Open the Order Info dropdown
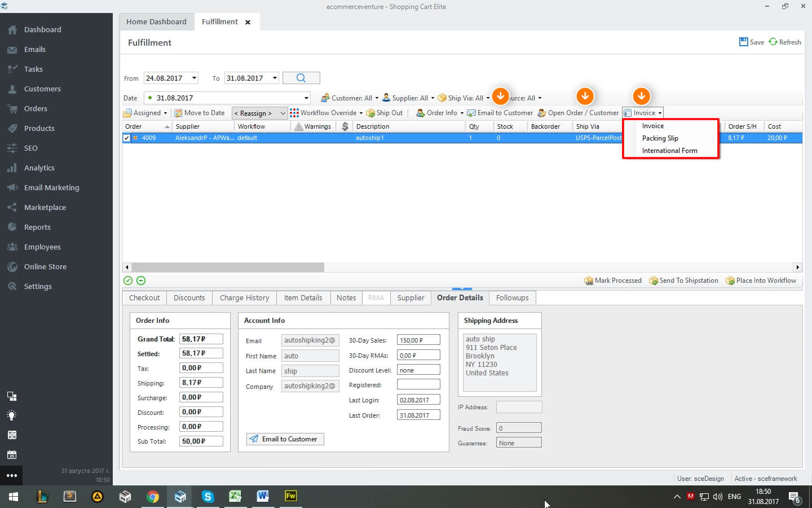Viewport: 812px width, 508px height. tap(440, 113)
